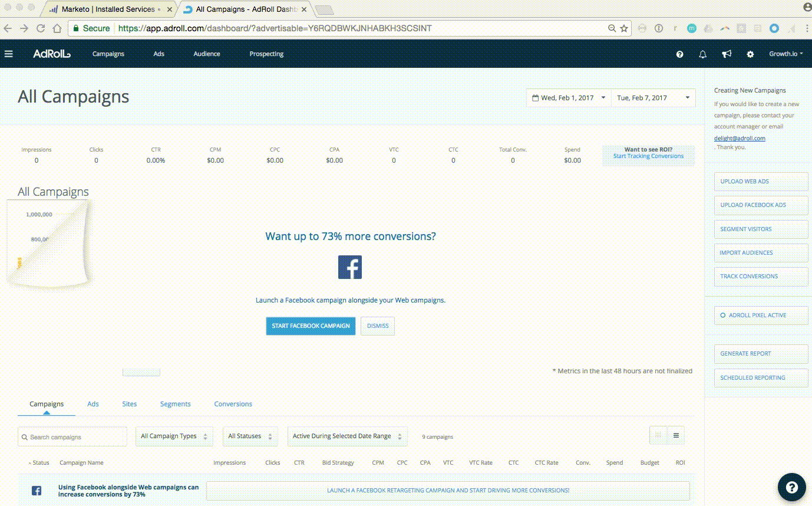
Task: Click delight@adroll.com email link
Action: pos(740,139)
